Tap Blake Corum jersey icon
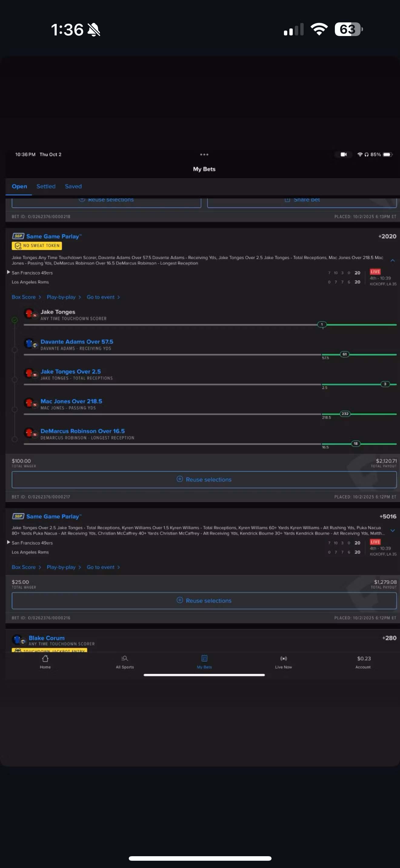Image resolution: width=400 pixels, height=868 pixels. pyautogui.click(x=18, y=639)
